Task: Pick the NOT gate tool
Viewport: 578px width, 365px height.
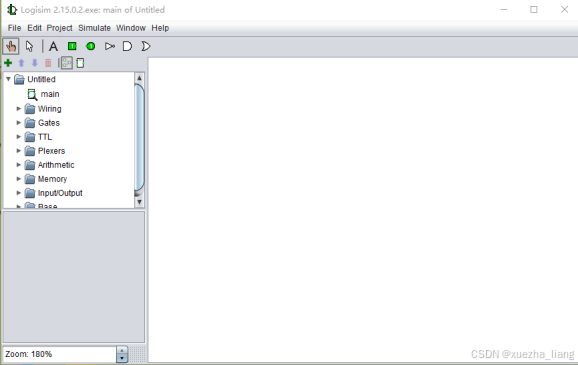Action: pos(109,46)
